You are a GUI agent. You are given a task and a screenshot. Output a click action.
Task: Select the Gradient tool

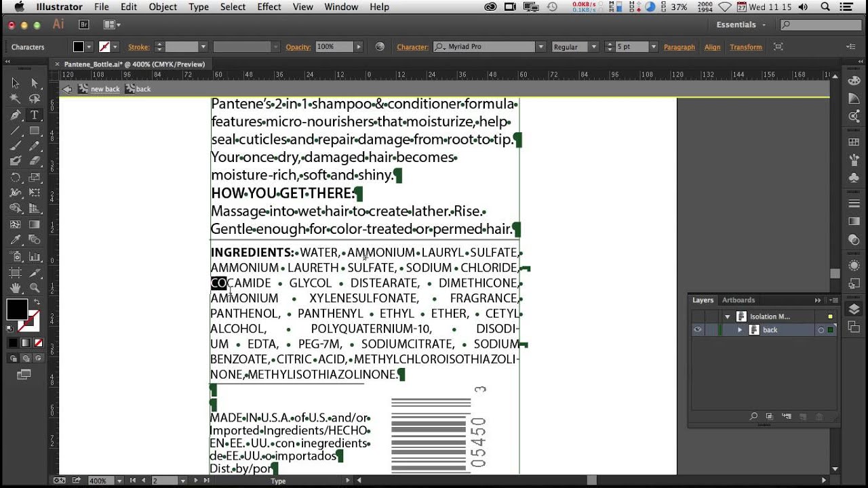(34, 224)
